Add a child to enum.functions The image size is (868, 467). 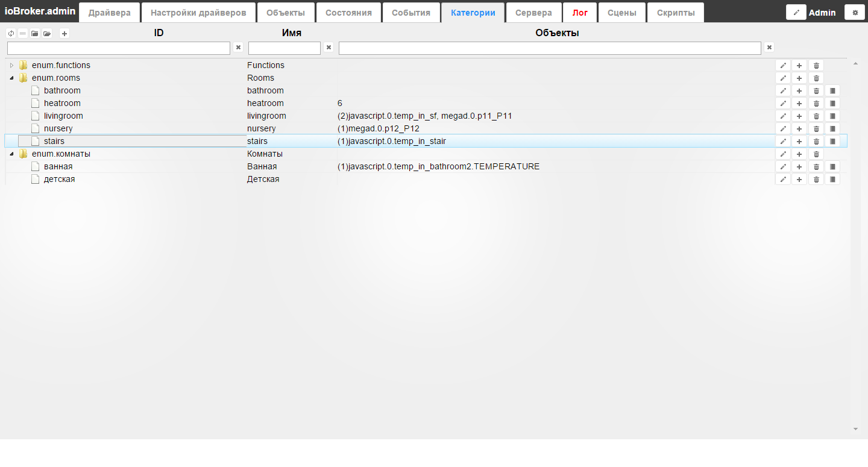coord(799,65)
